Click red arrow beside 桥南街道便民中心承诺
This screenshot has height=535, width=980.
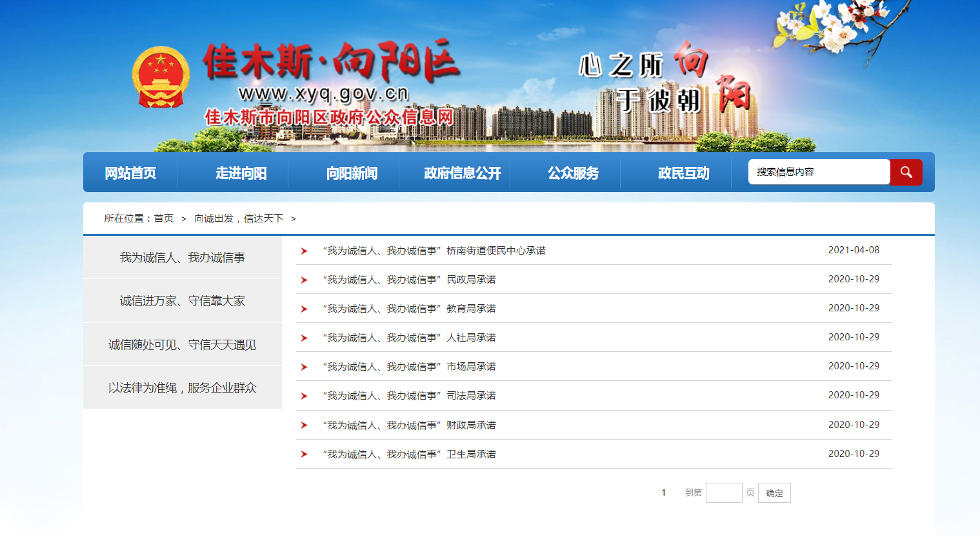[x=304, y=251]
